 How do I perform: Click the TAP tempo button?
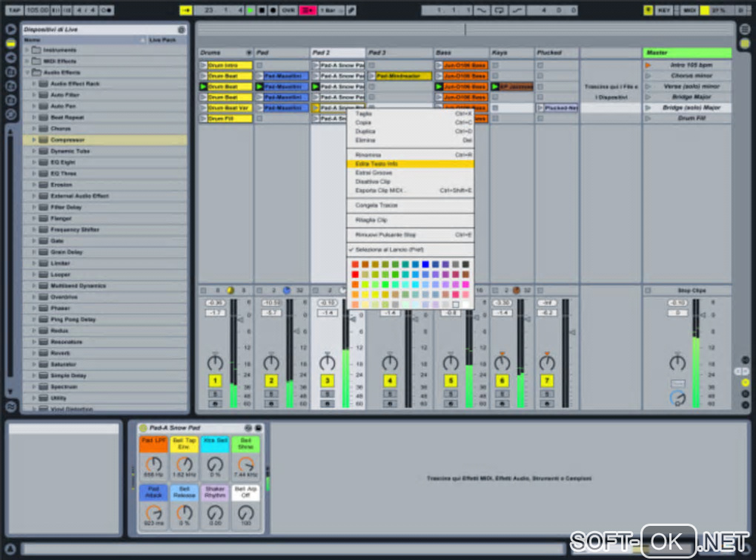(14, 10)
